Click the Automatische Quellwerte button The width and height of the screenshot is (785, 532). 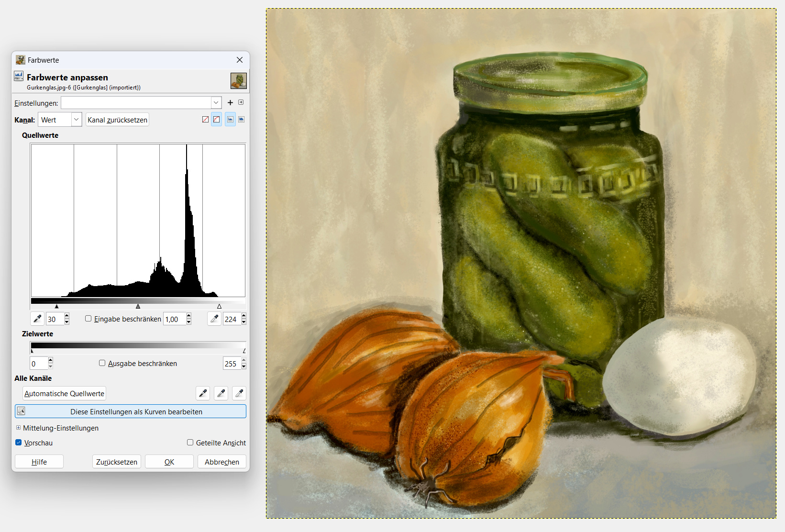point(64,393)
